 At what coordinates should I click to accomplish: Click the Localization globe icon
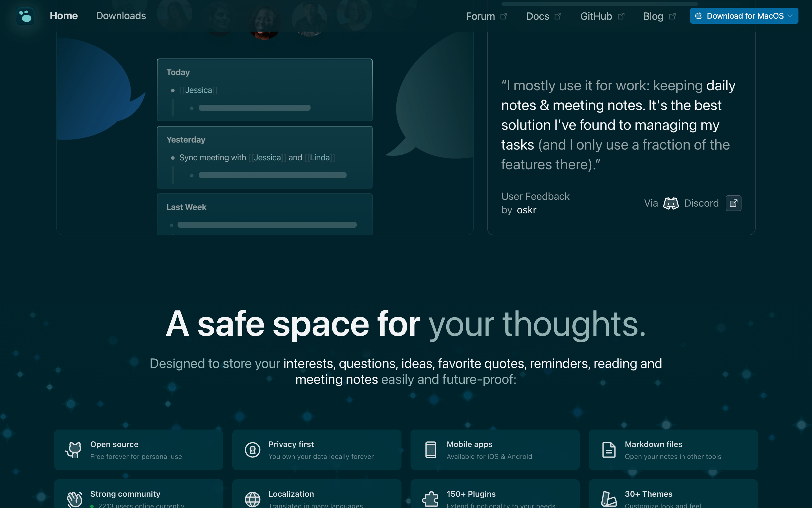(252, 500)
